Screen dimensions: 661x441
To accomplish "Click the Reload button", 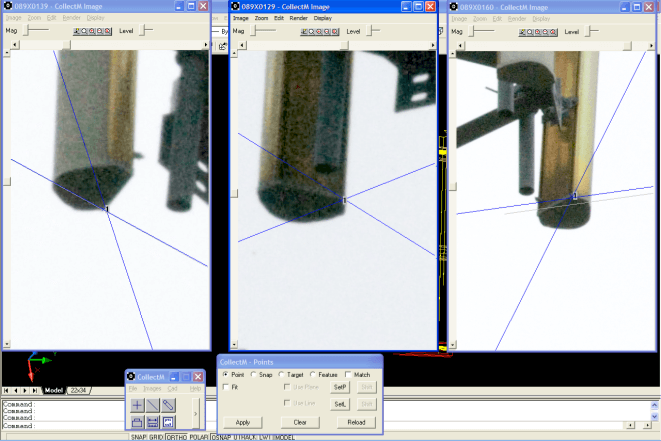I will click(x=356, y=422).
